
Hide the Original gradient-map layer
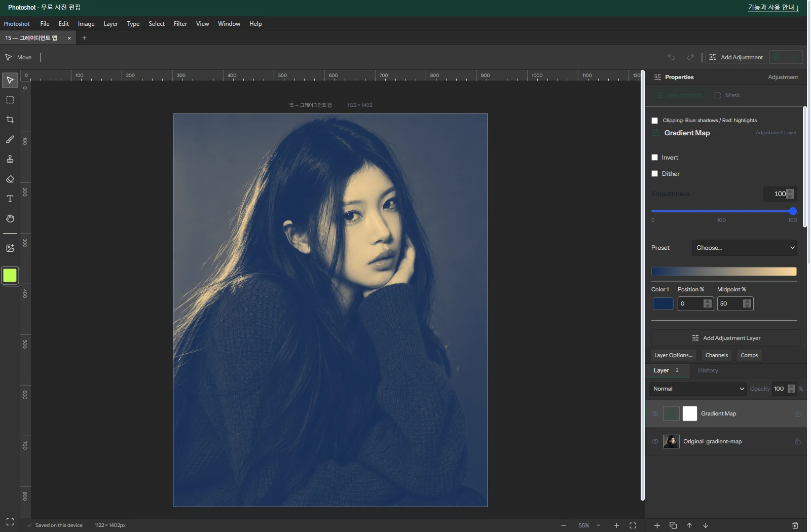tap(655, 442)
